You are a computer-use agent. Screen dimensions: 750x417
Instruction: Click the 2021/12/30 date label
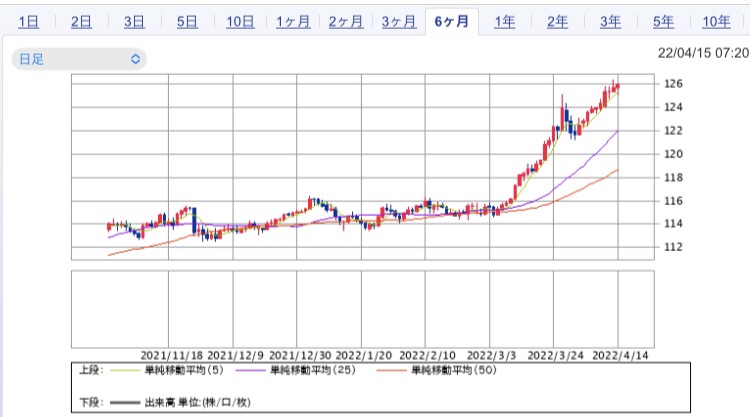[x=300, y=355]
